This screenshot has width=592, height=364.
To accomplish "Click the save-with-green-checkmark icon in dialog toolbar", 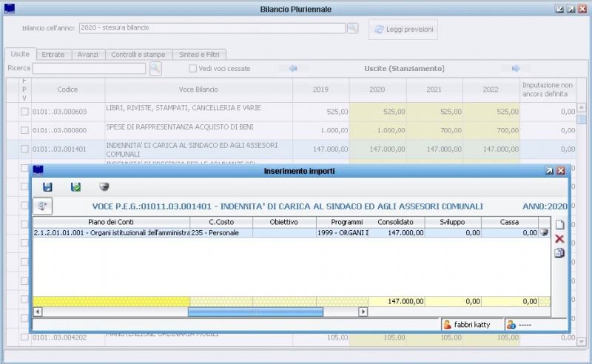I will tap(75, 187).
